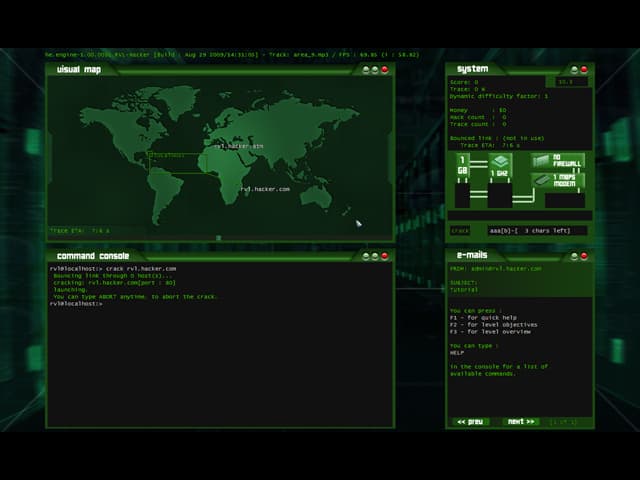
Task: Close the visual map window with the red button
Action: point(384,70)
